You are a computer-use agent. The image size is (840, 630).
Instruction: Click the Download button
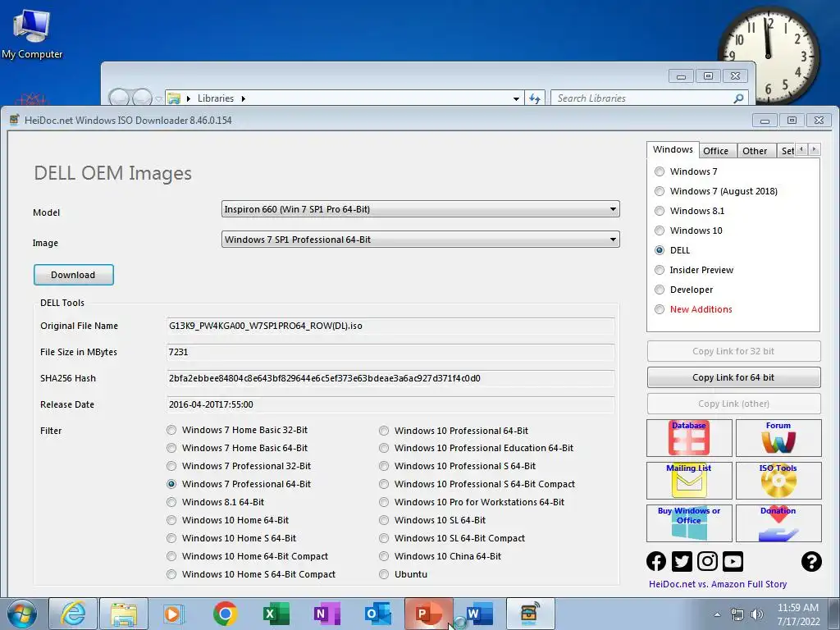[x=73, y=275]
